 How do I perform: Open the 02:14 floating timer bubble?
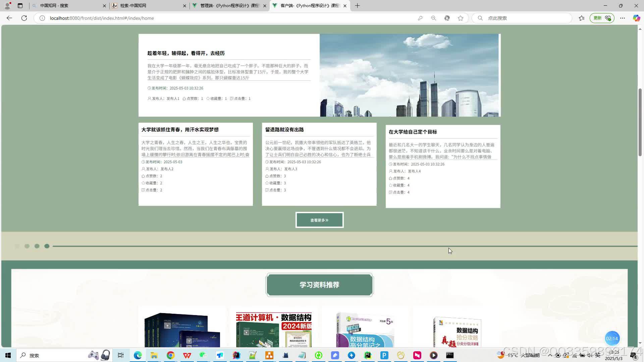(x=612, y=338)
